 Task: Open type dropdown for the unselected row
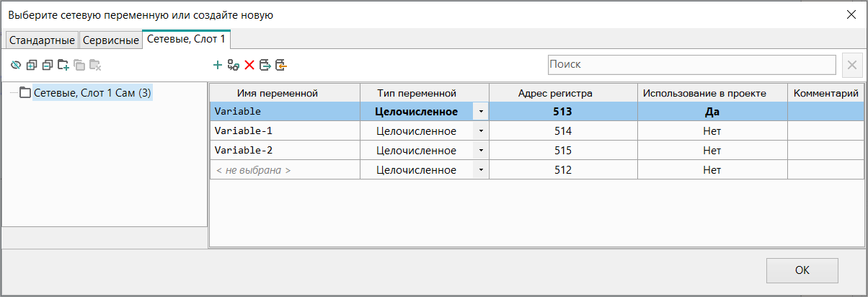(480, 170)
